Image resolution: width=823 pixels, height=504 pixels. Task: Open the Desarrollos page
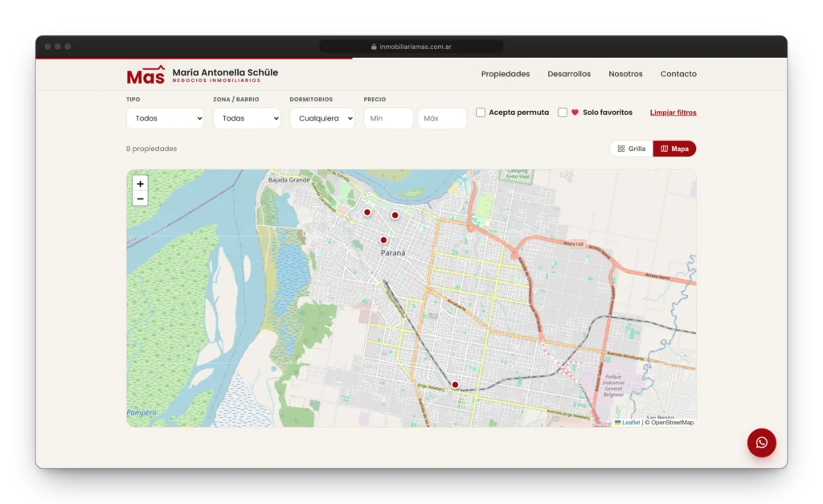point(569,74)
